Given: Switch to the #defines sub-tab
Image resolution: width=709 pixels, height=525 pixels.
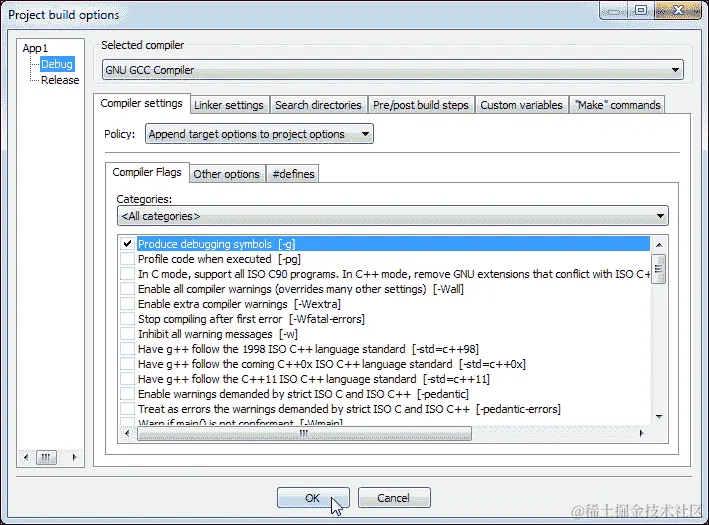Looking at the screenshot, I should (293, 174).
